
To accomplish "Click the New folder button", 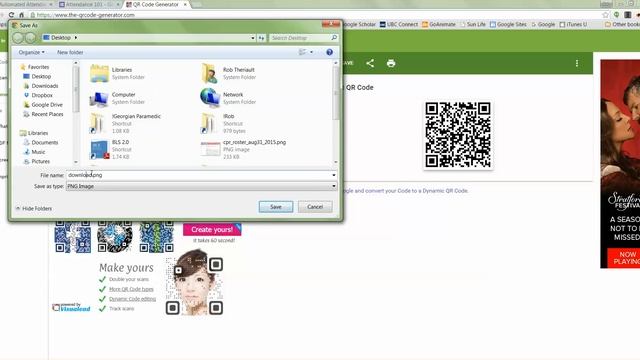I will point(70,52).
